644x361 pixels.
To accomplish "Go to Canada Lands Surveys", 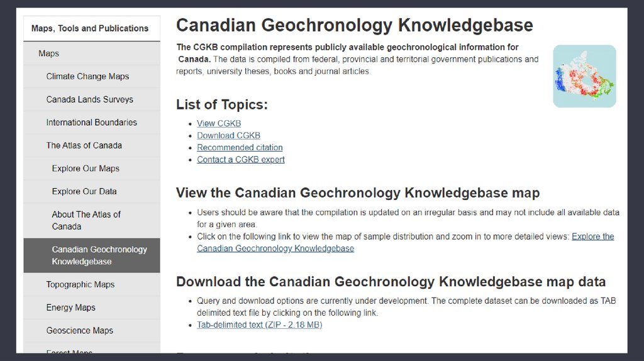I will pyautogui.click(x=89, y=99).
